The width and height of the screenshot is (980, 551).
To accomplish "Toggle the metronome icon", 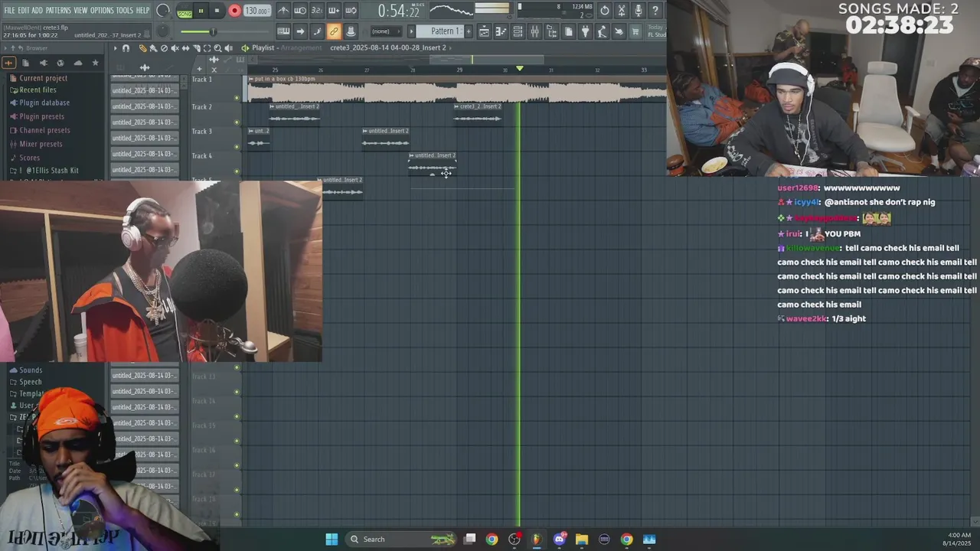I will tap(284, 11).
